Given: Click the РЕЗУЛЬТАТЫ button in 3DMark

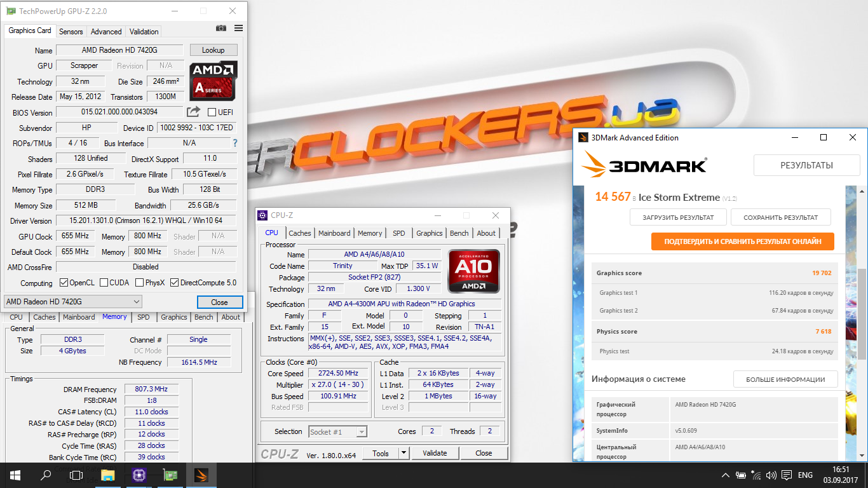Looking at the screenshot, I should 806,165.
